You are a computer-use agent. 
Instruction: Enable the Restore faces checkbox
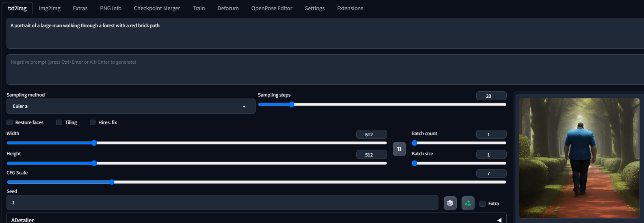click(x=10, y=122)
